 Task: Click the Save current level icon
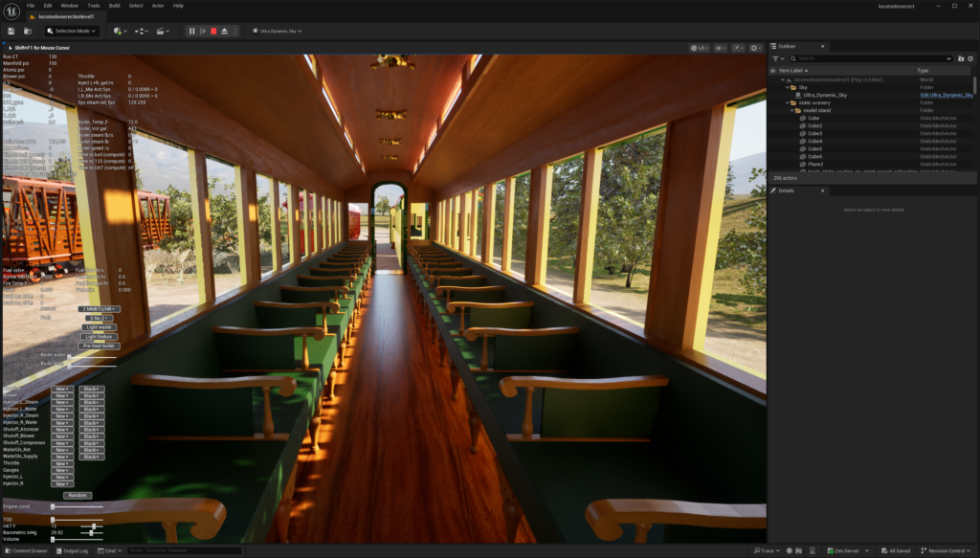pyautogui.click(x=11, y=31)
